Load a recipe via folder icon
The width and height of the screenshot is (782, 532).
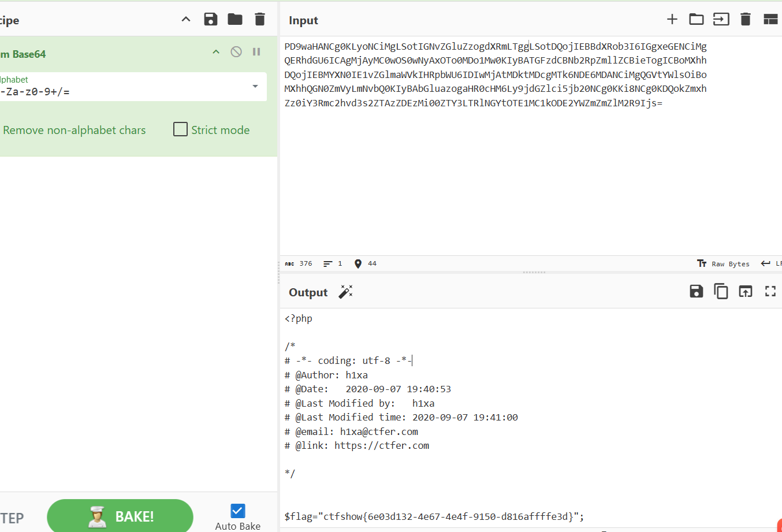235,20
